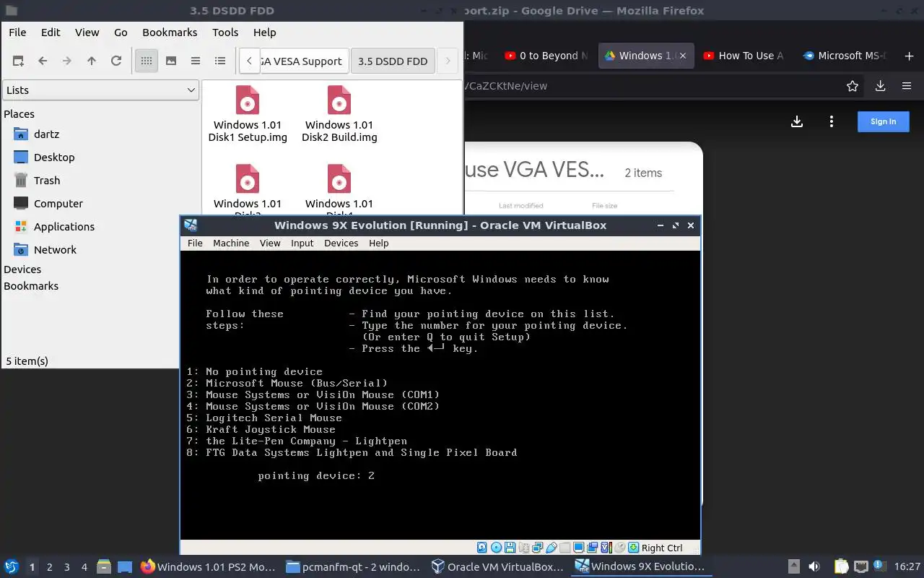Click new tab icon in file manager toolbar
The height and width of the screenshot is (578, 924).
coord(18,61)
